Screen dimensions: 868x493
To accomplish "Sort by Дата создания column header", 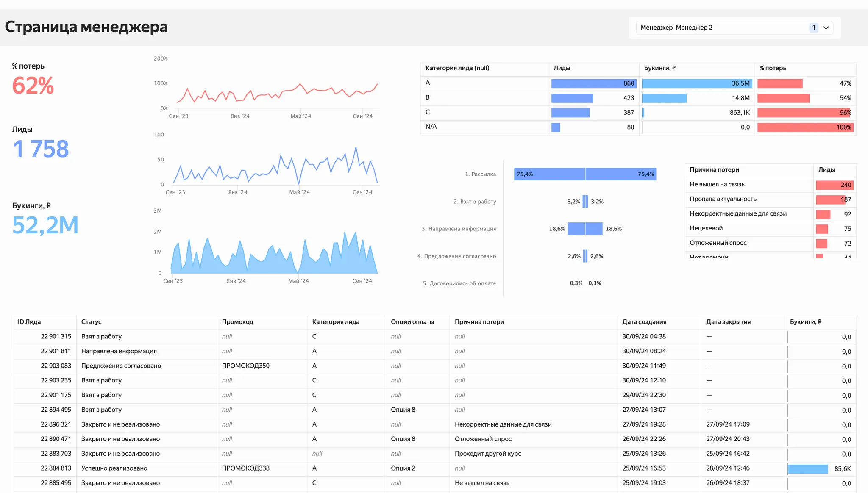I will (x=644, y=322).
